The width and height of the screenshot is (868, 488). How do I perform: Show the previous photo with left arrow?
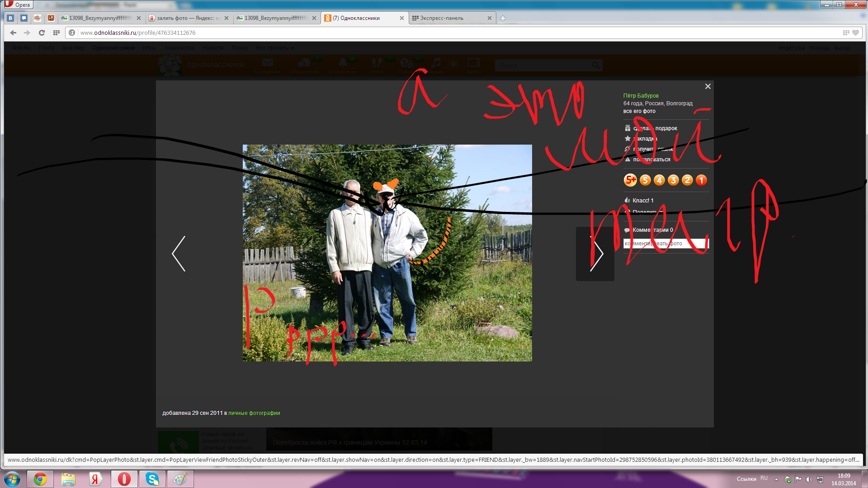179,253
